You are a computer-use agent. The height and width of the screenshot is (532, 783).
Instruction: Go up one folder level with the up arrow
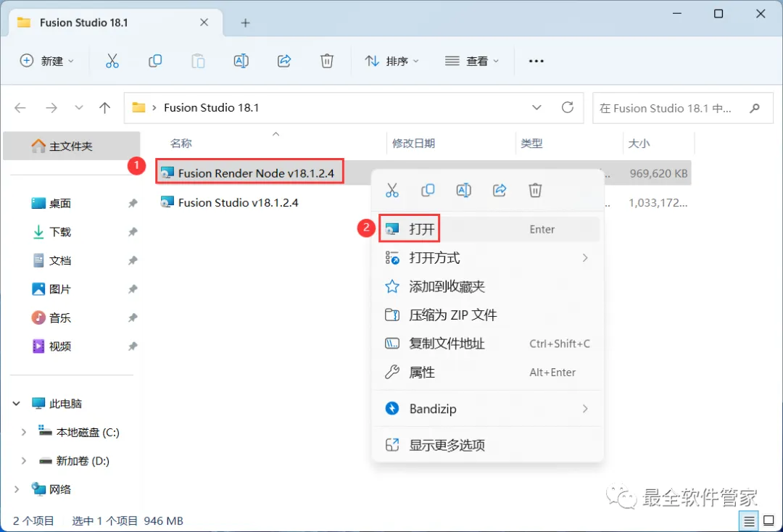105,108
